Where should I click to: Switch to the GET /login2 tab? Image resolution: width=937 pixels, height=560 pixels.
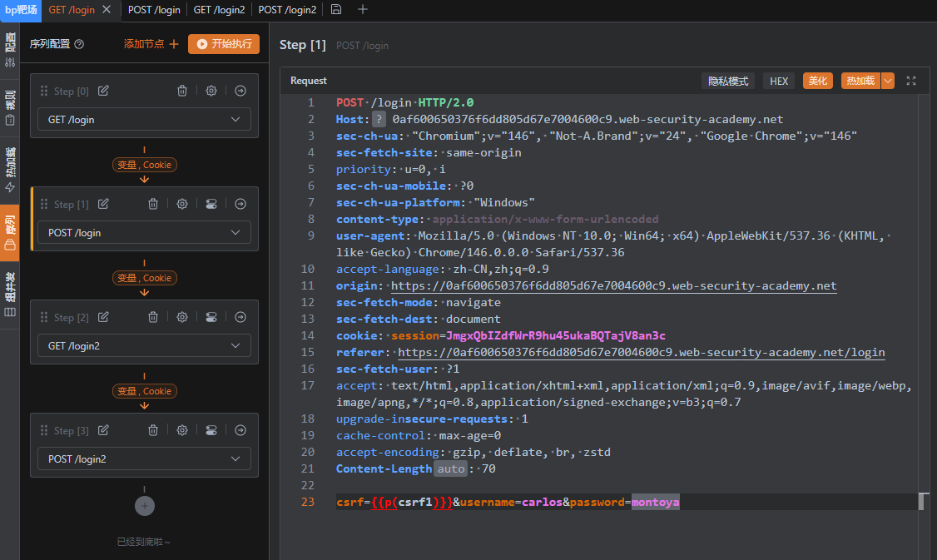[219, 10]
